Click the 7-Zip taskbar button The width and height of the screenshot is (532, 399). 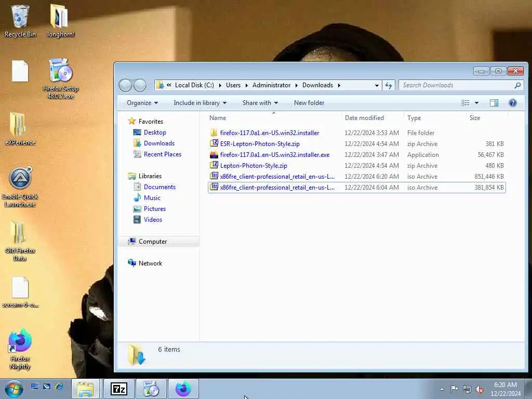(119, 389)
